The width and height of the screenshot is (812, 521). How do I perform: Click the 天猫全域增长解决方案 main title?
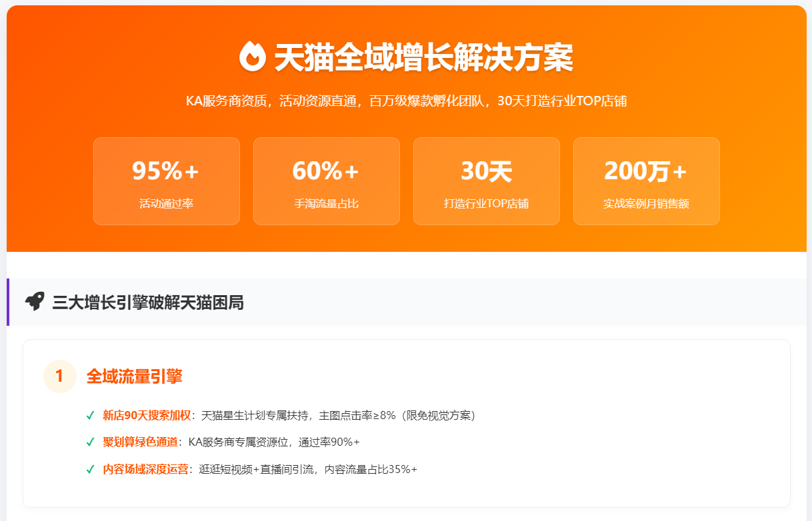coord(423,58)
